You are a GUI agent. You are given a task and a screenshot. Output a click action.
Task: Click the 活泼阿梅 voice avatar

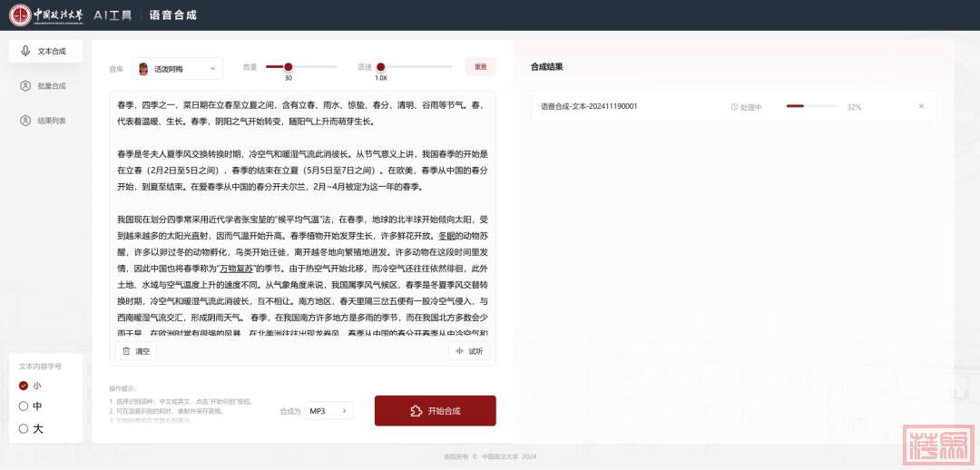(143, 68)
